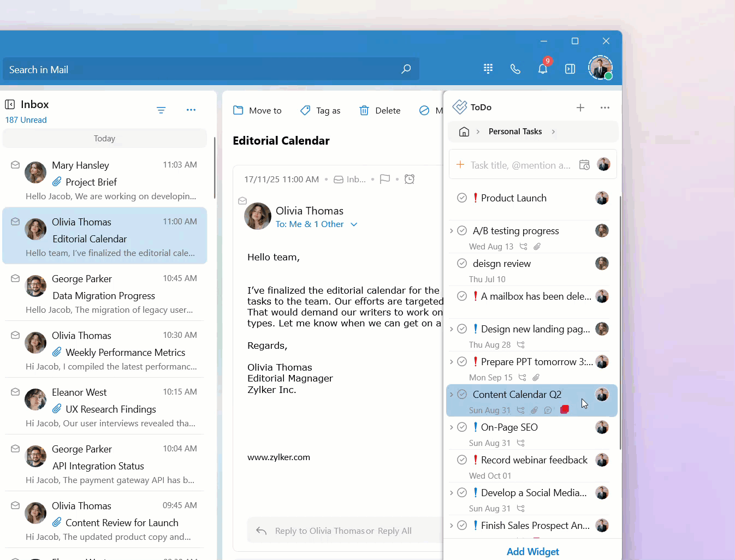This screenshot has width=735, height=560.
Task: Open the apps grid launcher
Action: click(x=488, y=69)
